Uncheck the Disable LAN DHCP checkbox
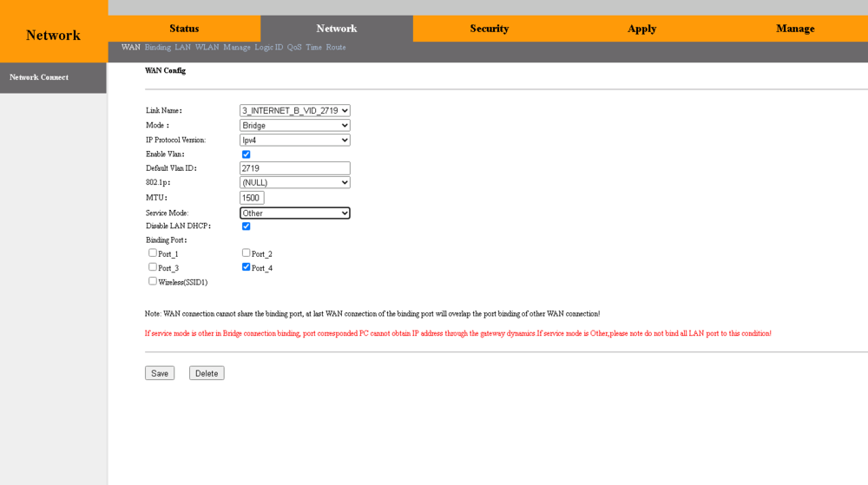The width and height of the screenshot is (868, 485). click(x=246, y=226)
